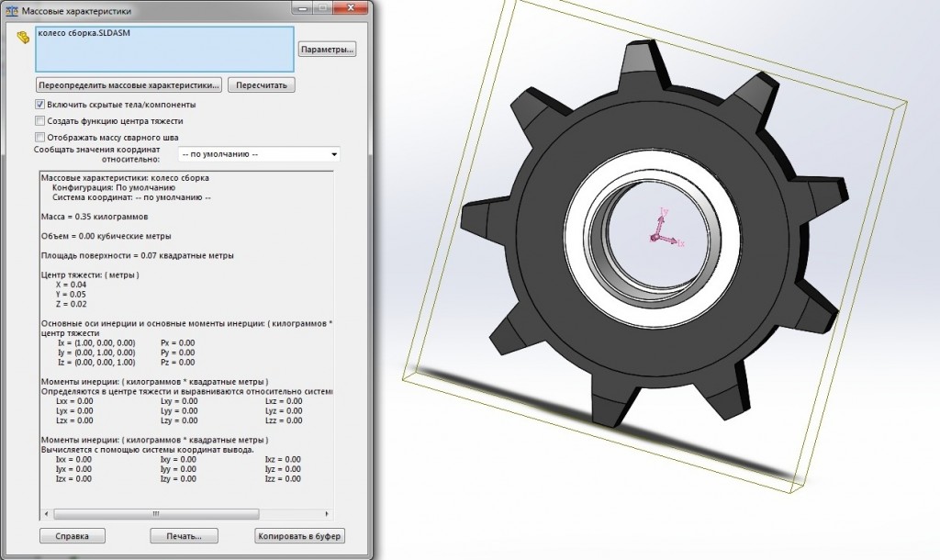This screenshot has height=560, width=940.
Task: Click the results scrollbar right arrow
Action: point(327,514)
